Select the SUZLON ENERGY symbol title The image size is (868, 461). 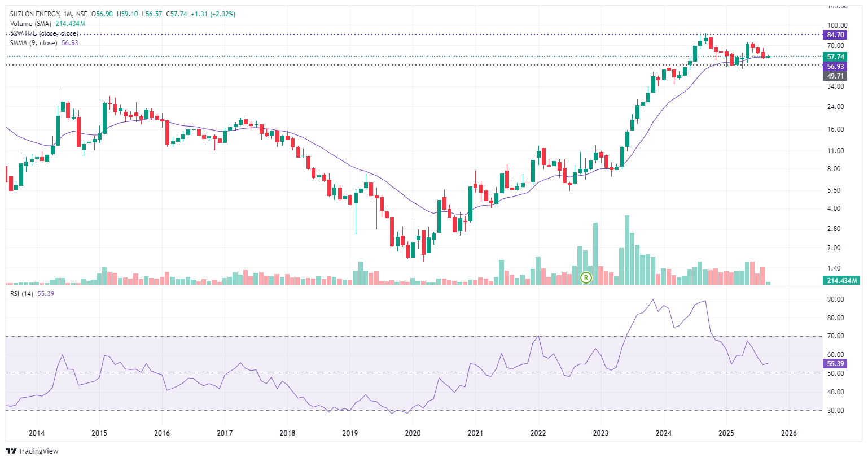tap(35, 14)
